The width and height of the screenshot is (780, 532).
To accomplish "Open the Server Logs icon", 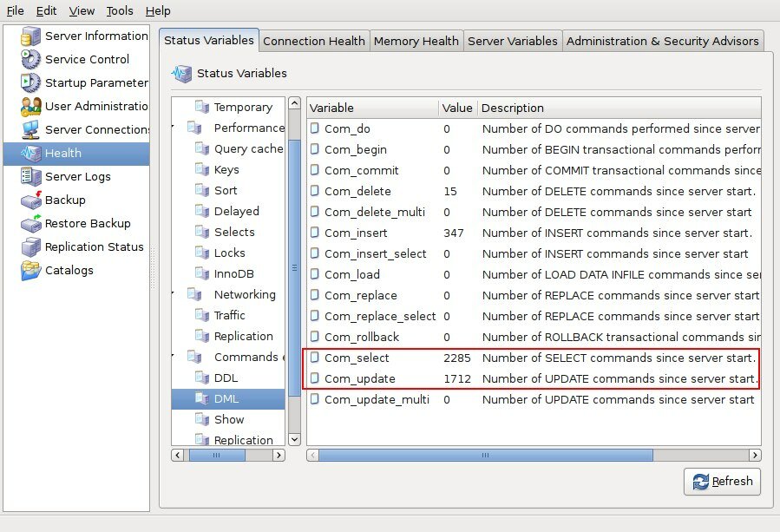I will 31,176.
